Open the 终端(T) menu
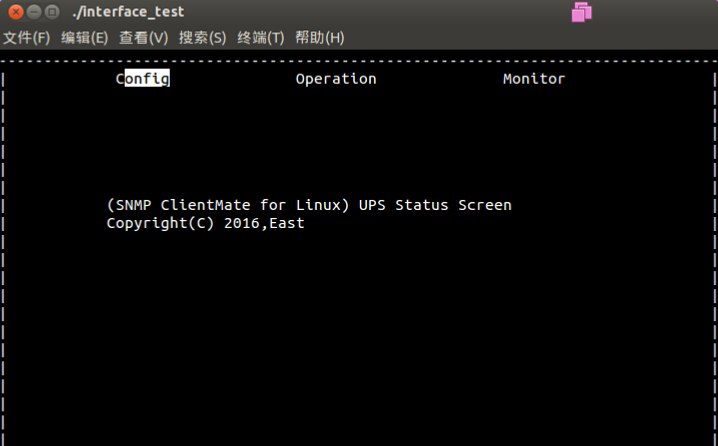718x446 pixels. pos(261,38)
